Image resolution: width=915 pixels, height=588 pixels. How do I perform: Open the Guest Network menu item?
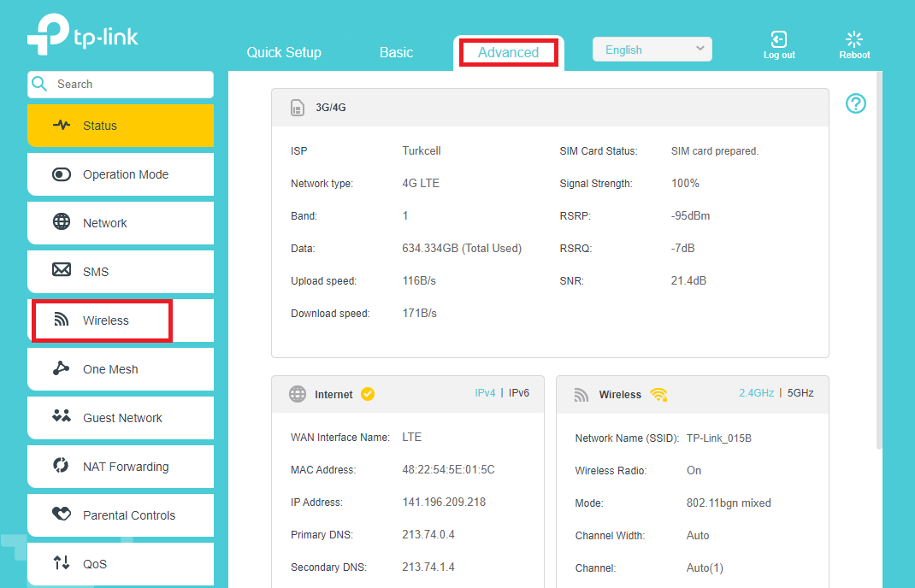click(x=122, y=418)
